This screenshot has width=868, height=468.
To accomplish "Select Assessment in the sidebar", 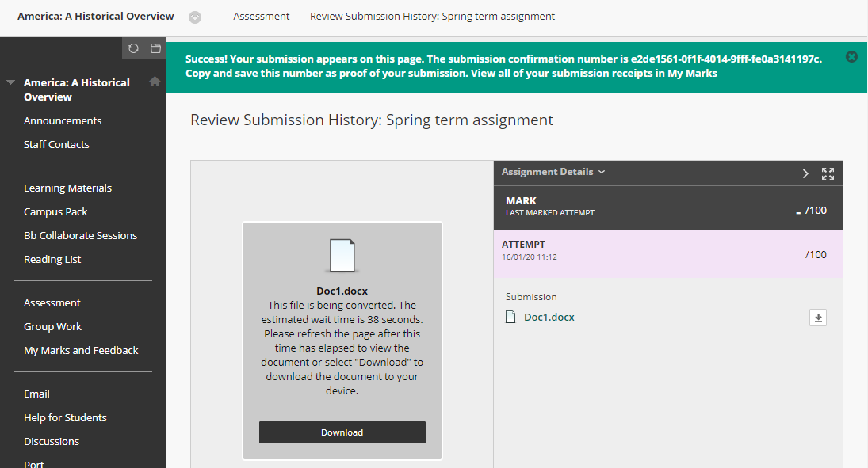I will [52, 303].
